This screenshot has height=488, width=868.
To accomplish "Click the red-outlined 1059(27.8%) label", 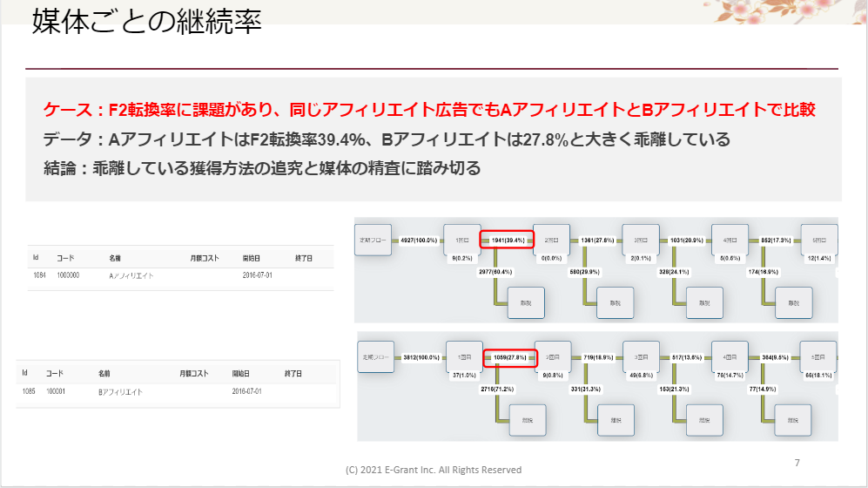I will [508, 357].
